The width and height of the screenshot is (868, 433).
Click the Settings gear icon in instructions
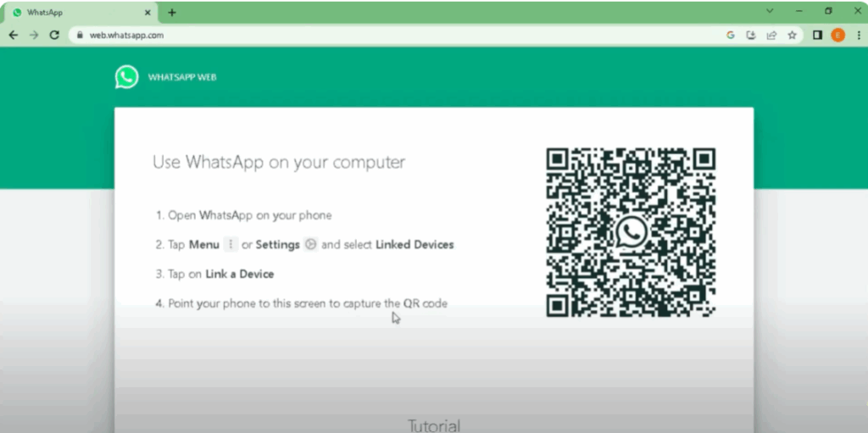[311, 244]
